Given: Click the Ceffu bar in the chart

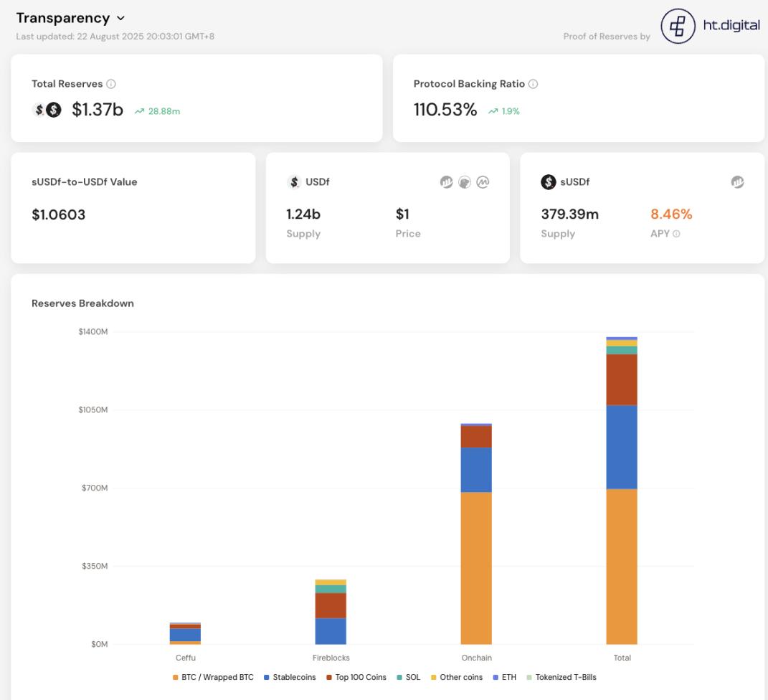Looking at the screenshot, I should (x=185, y=634).
